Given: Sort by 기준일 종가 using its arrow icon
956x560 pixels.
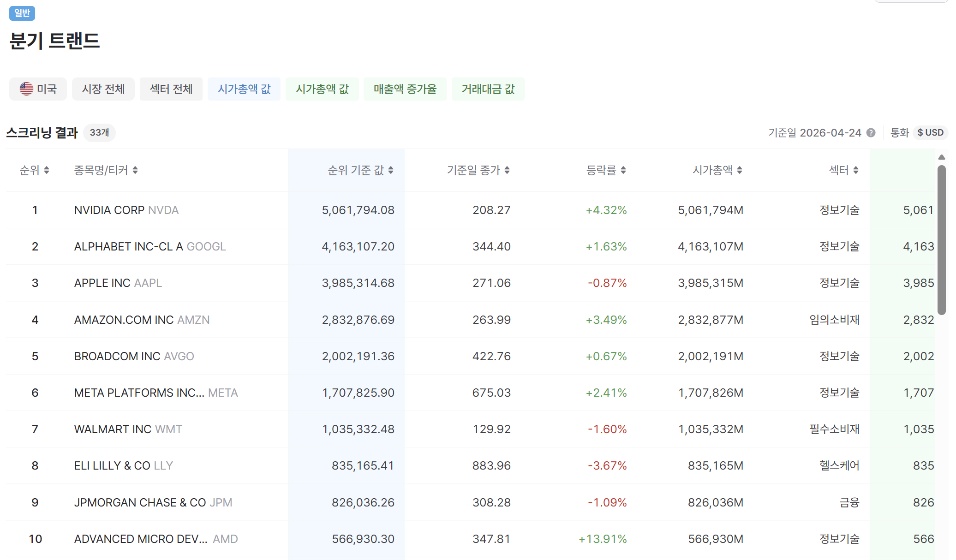Looking at the screenshot, I should tap(507, 170).
